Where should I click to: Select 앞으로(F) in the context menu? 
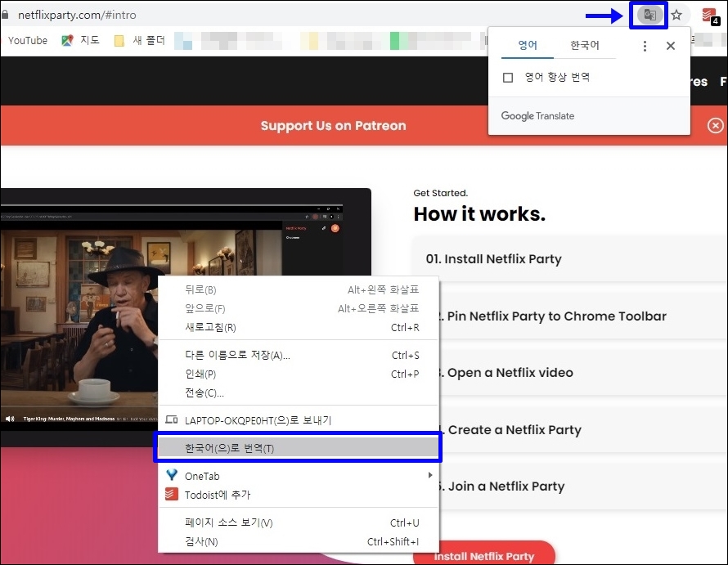[298, 308]
